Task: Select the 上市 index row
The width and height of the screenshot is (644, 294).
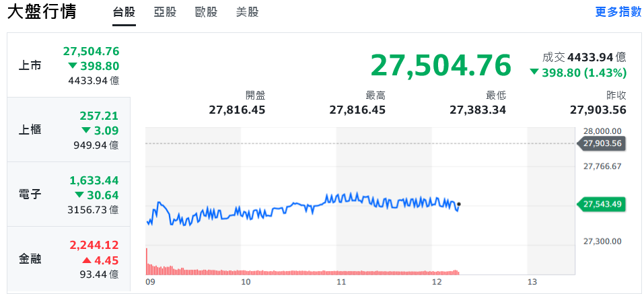Action: pos(69,65)
